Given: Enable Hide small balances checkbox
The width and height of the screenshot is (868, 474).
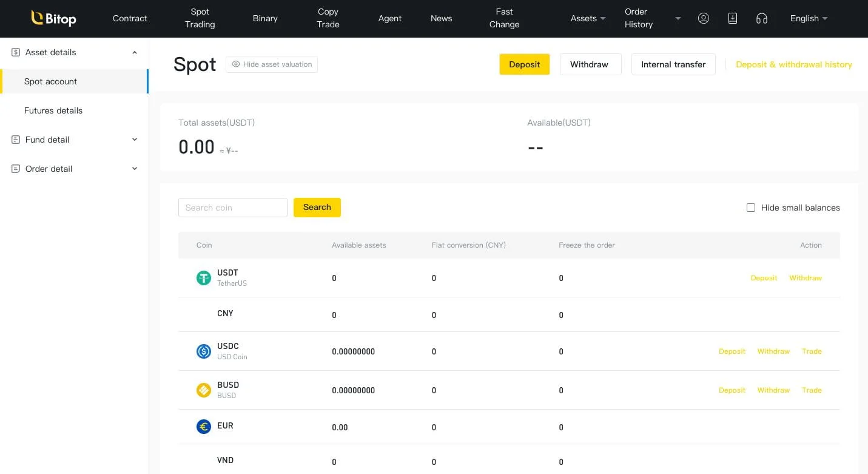Looking at the screenshot, I should pos(751,208).
